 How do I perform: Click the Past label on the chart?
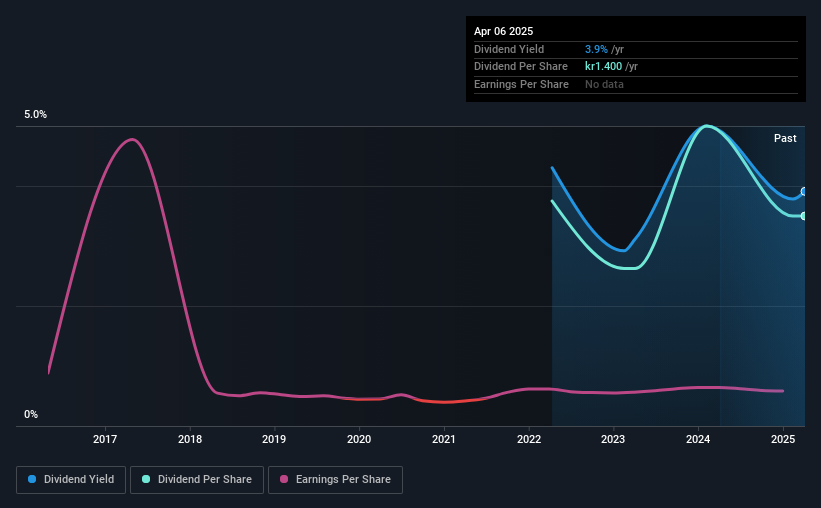785,138
